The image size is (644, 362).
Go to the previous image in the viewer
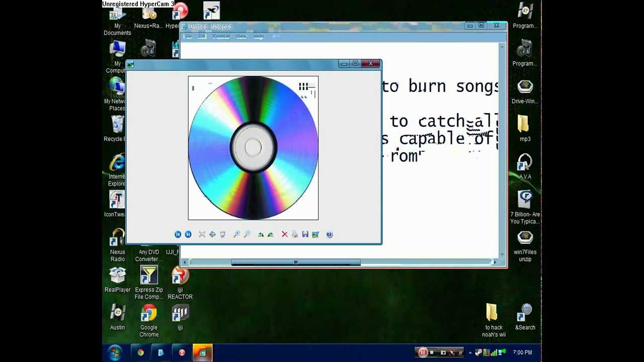pos(178,234)
